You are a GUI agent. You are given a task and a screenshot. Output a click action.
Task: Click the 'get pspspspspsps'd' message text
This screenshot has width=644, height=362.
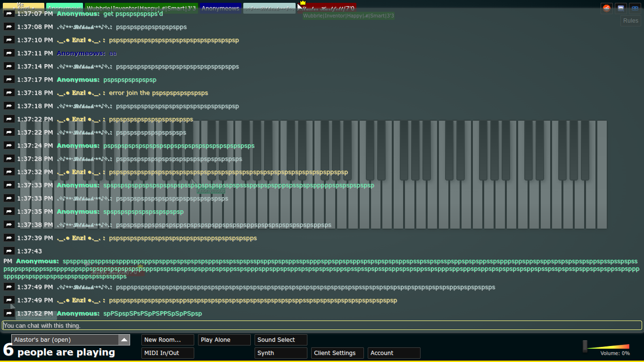[x=133, y=14]
